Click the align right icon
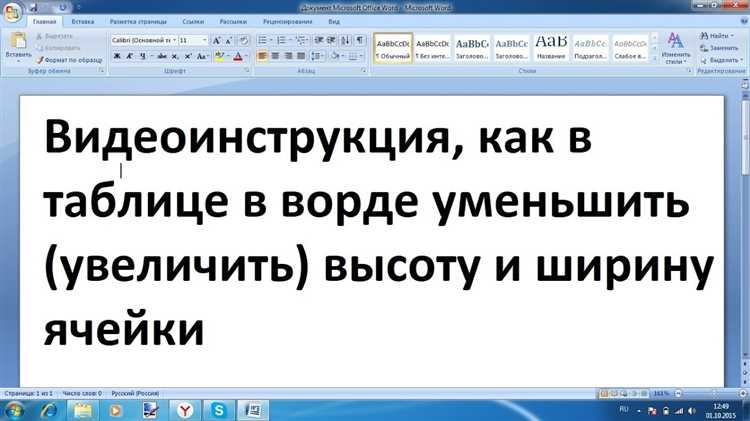The height and width of the screenshot is (421, 750). (288, 56)
